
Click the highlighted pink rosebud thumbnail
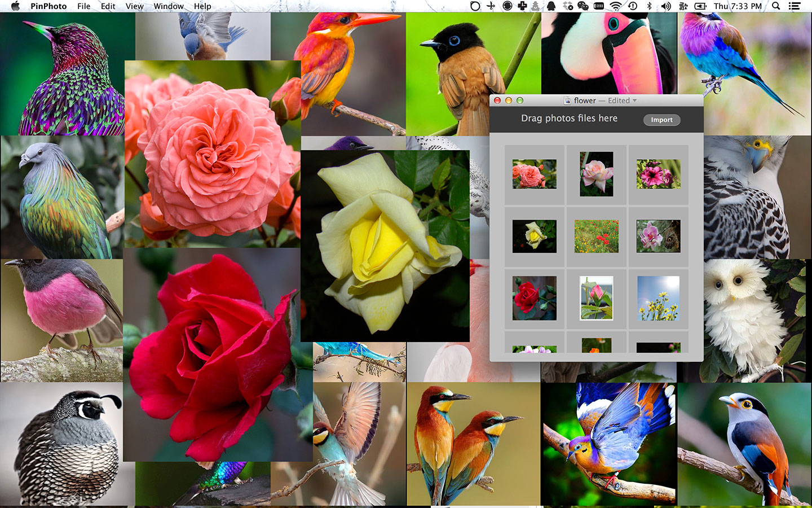pos(595,298)
